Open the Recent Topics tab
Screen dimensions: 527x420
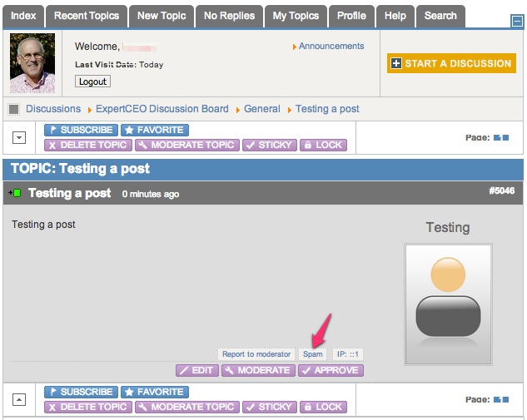pyautogui.click(x=87, y=16)
